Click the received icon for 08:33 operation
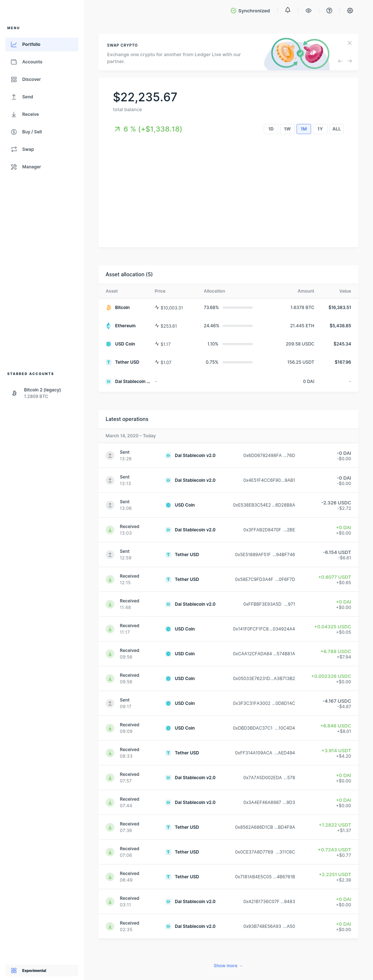The height and width of the screenshot is (980, 373). pos(110,753)
